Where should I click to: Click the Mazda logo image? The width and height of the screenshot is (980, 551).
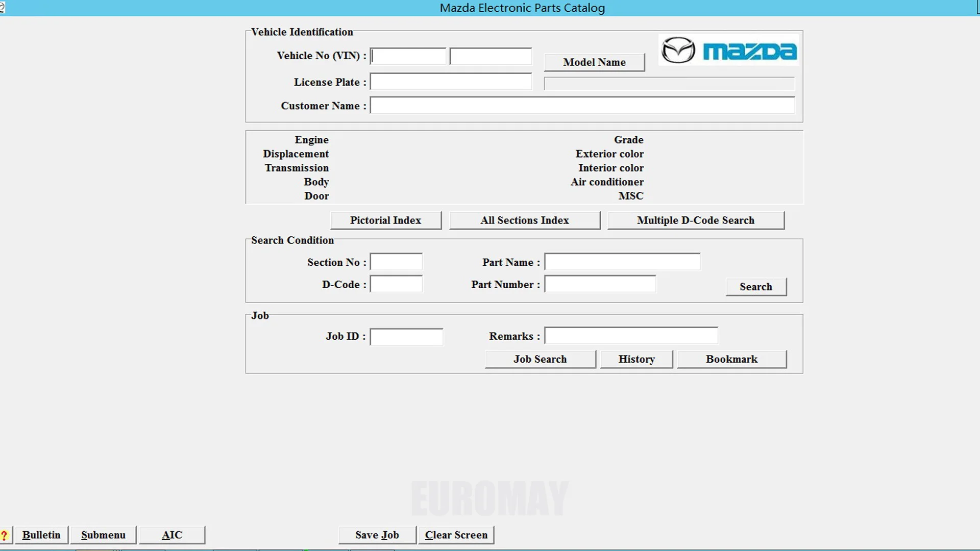[x=728, y=50]
